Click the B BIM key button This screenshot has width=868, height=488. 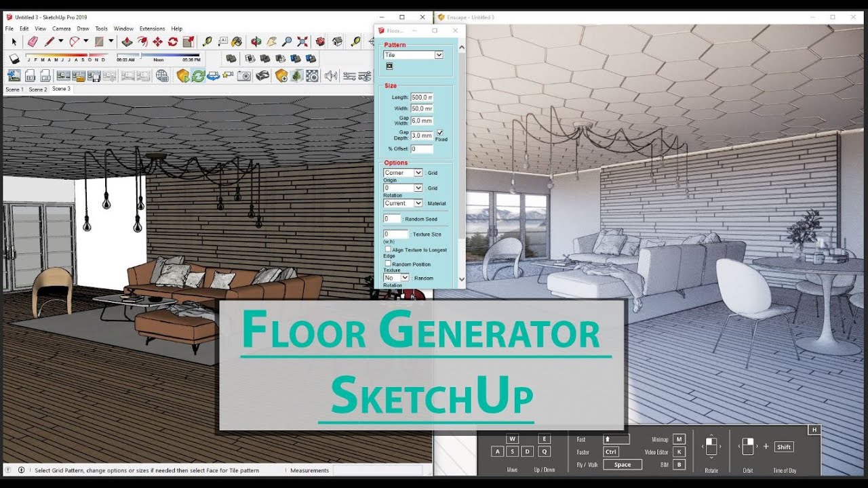pyautogui.click(x=679, y=465)
